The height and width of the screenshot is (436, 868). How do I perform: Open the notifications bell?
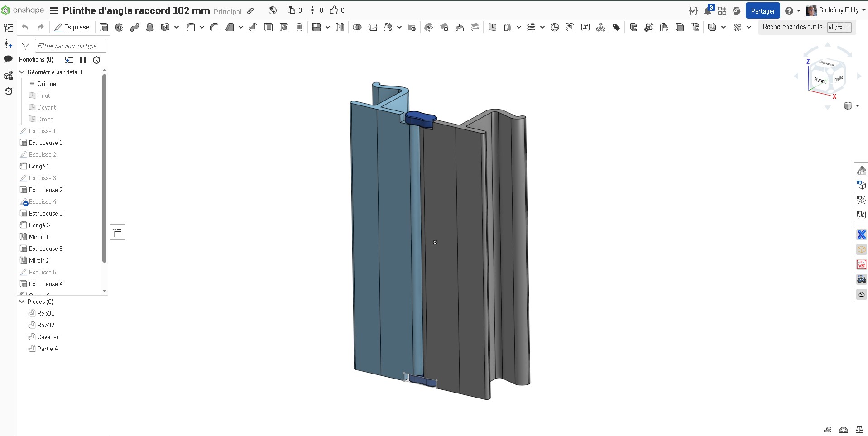(x=708, y=11)
